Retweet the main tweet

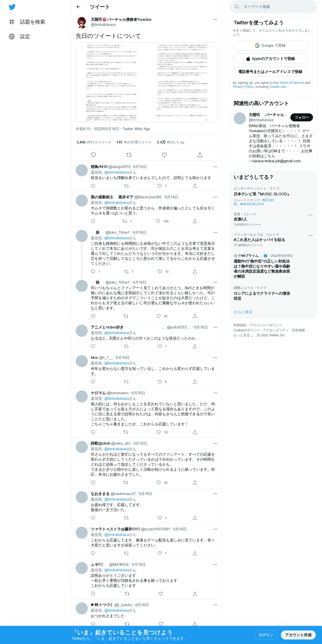(x=129, y=155)
